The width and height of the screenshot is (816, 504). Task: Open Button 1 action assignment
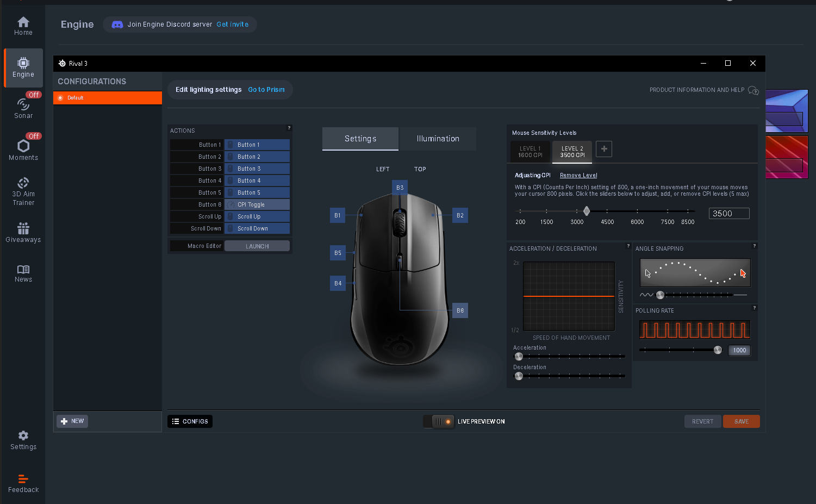point(257,145)
